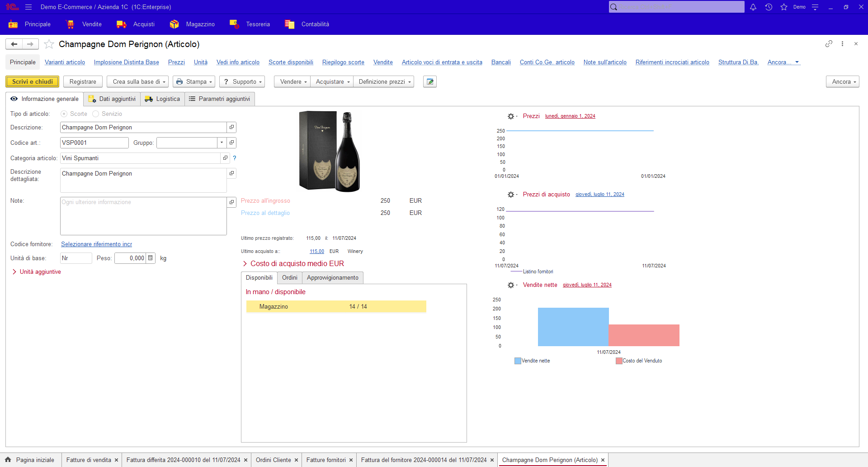Open Descrizione field open-button icon
The image size is (868, 467).
231,127
